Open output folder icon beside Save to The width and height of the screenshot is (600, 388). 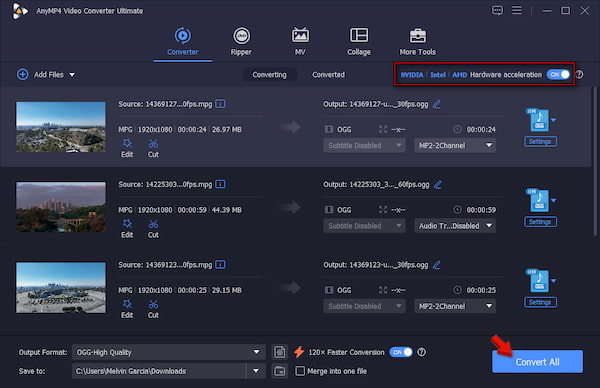click(280, 371)
